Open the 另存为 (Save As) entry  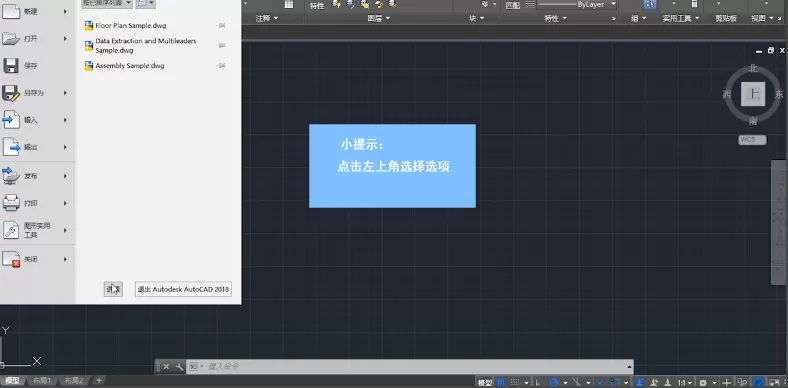click(x=36, y=93)
